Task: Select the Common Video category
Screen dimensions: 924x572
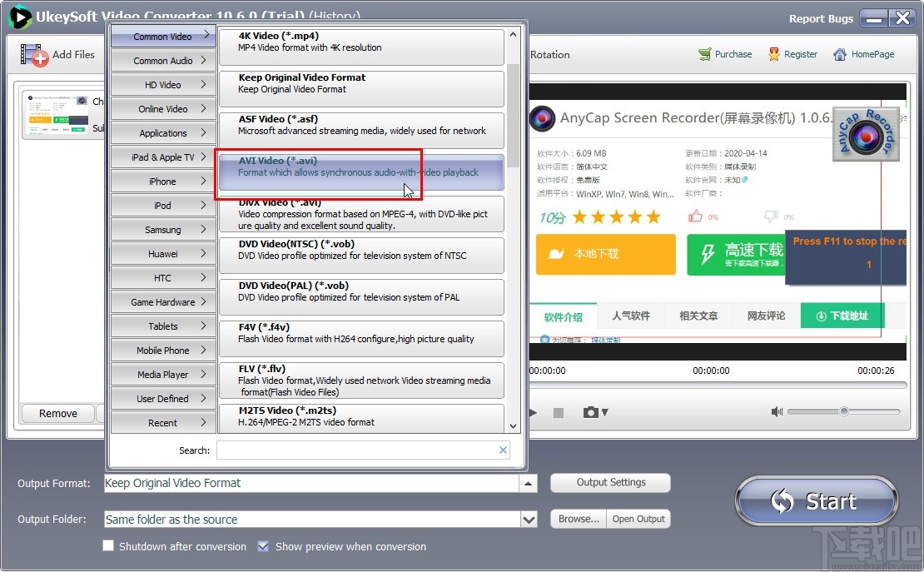Action: (x=163, y=36)
